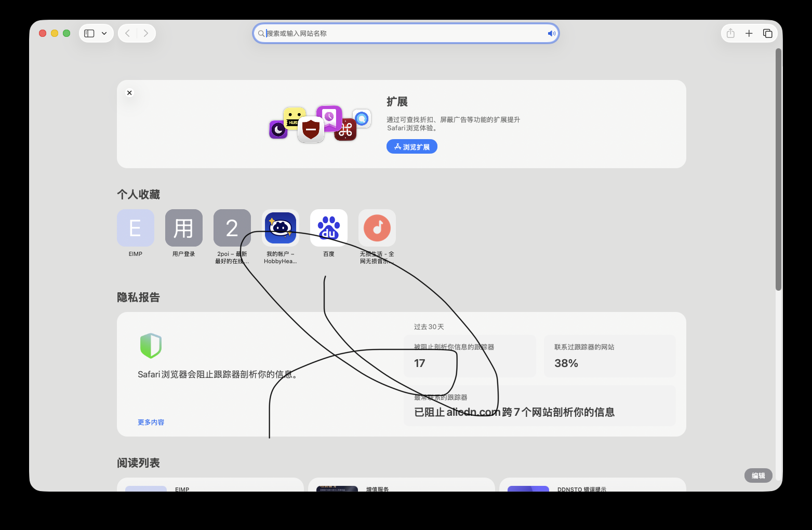Viewport: 812px width, 530px height.
Task: Click the 隐私报告 heading
Action: click(138, 297)
